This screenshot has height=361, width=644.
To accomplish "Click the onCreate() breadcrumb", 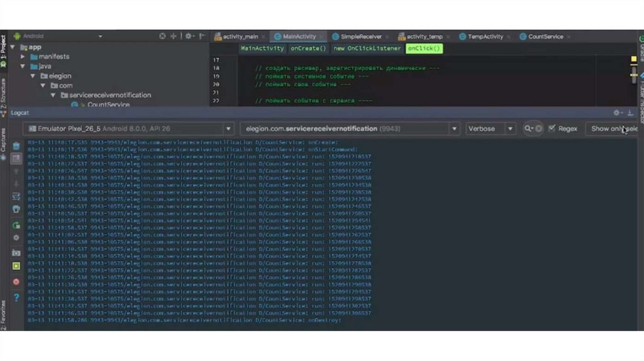I will 308,48.
